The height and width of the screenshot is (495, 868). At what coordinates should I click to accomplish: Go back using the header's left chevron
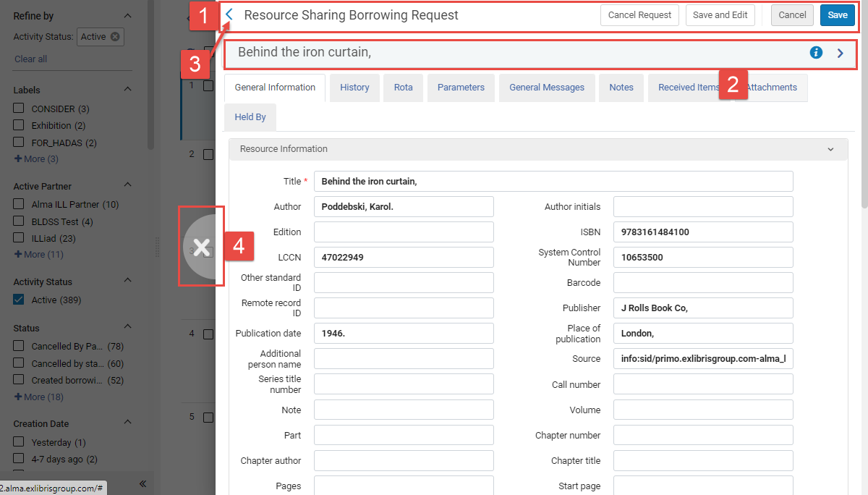click(x=229, y=14)
